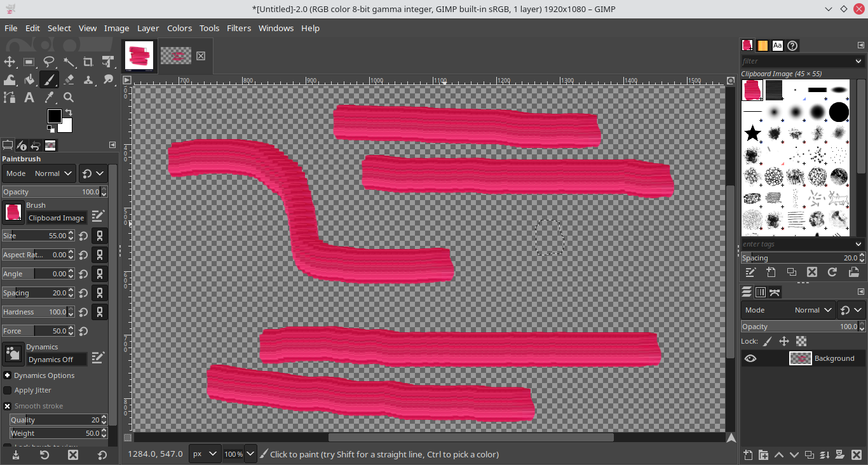Image resolution: width=868 pixels, height=465 pixels.
Task: Open the File menu
Action: (11, 28)
